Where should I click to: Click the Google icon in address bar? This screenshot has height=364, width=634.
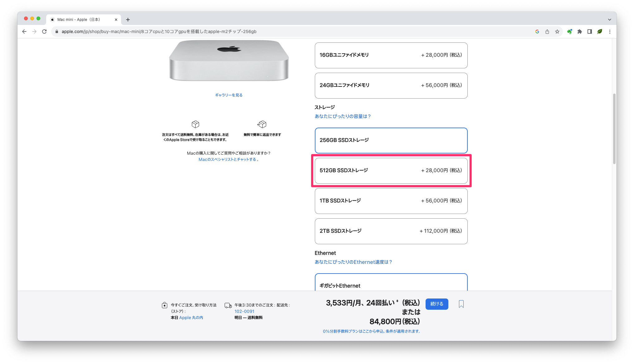[537, 32]
